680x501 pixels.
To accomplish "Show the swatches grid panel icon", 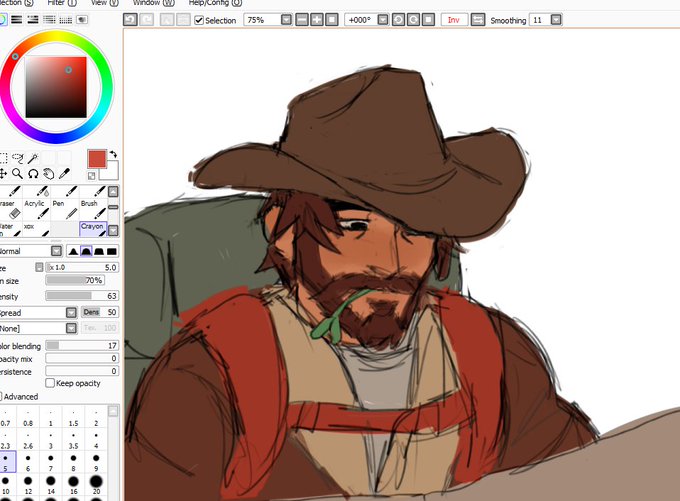I will point(65,20).
